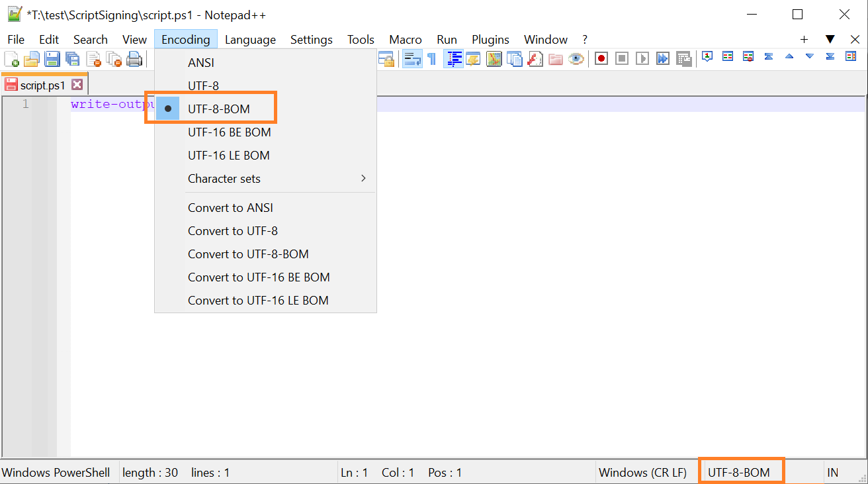
Task: Open an existing file
Action: (31, 58)
